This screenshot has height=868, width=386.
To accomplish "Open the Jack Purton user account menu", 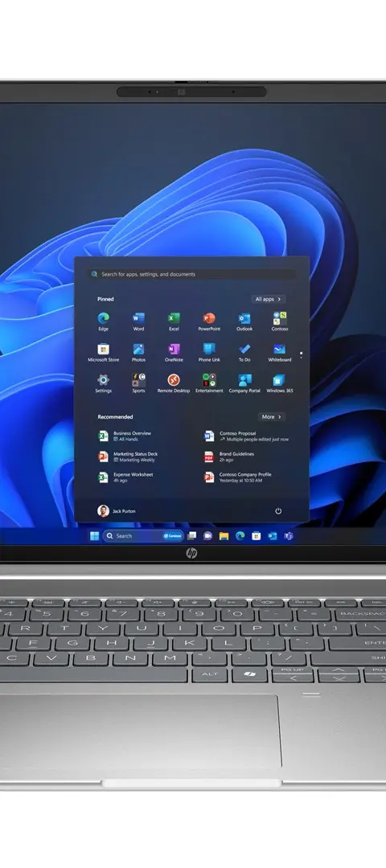I will pyautogui.click(x=117, y=511).
